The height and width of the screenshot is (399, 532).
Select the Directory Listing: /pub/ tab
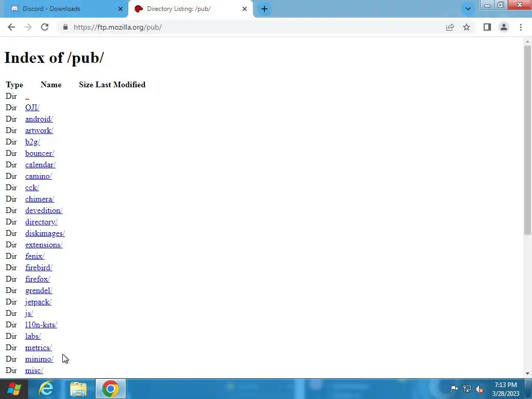click(x=190, y=9)
